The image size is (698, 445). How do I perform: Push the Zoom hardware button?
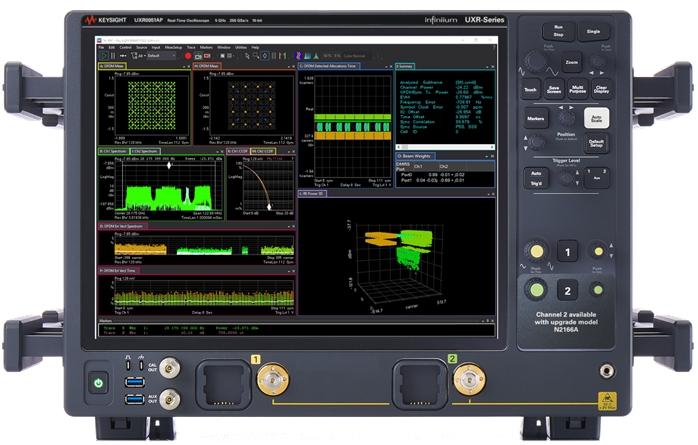pyautogui.click(x=572, y=63)
